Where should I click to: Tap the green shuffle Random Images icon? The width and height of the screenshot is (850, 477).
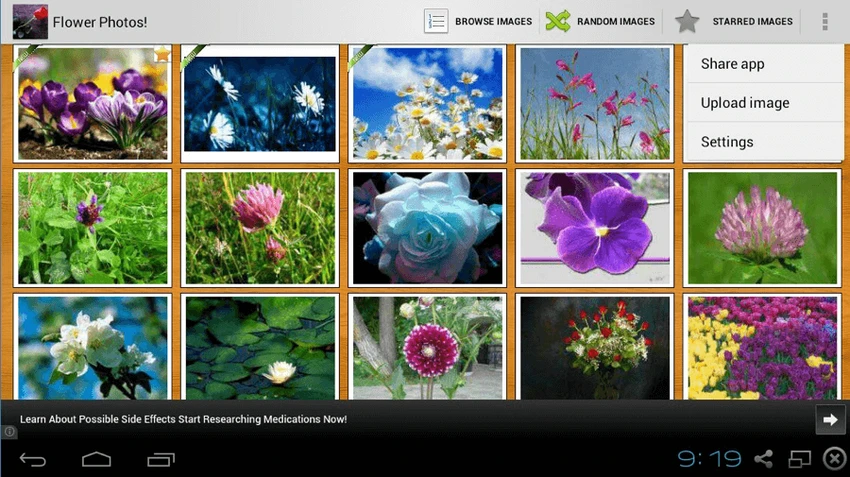[x=558, y=22]
